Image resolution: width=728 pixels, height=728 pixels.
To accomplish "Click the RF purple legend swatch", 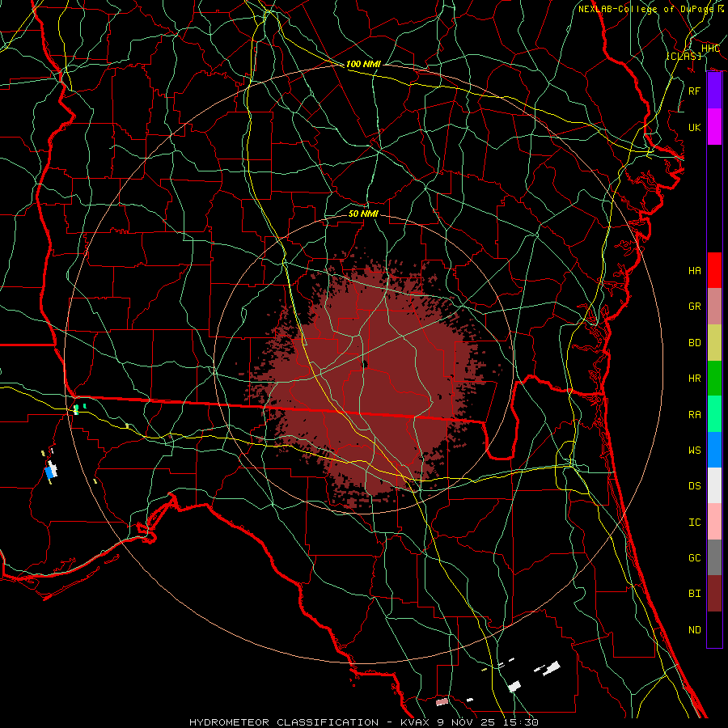I will [x=714, y=91].
